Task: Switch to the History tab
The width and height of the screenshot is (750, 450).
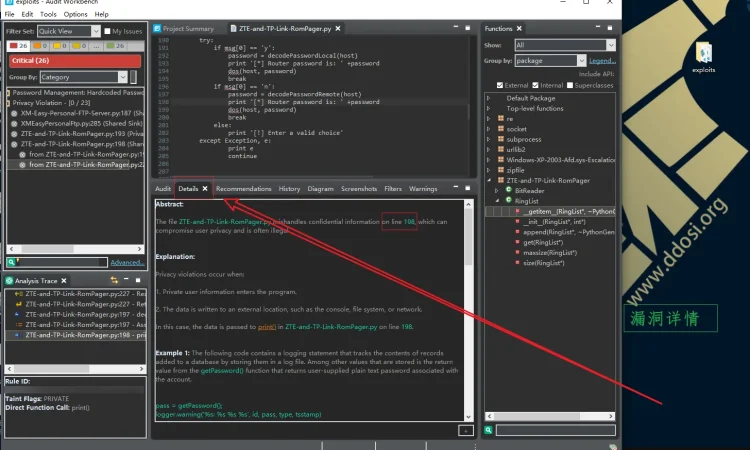Action: [289, 189]
